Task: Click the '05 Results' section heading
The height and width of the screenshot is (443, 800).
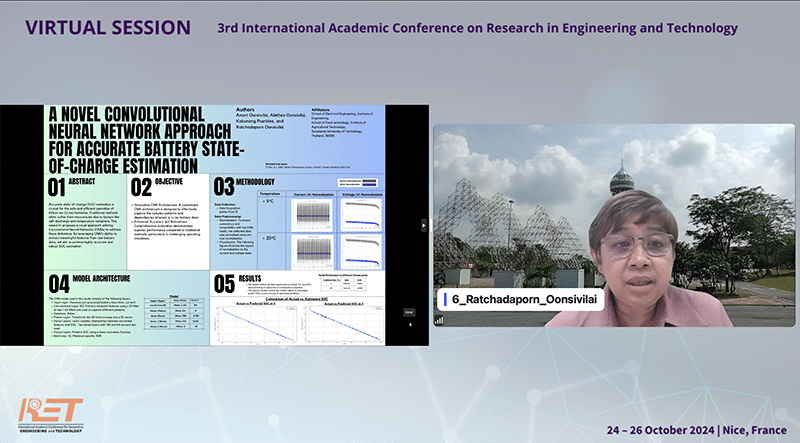Action: click(x=238, y=283)
